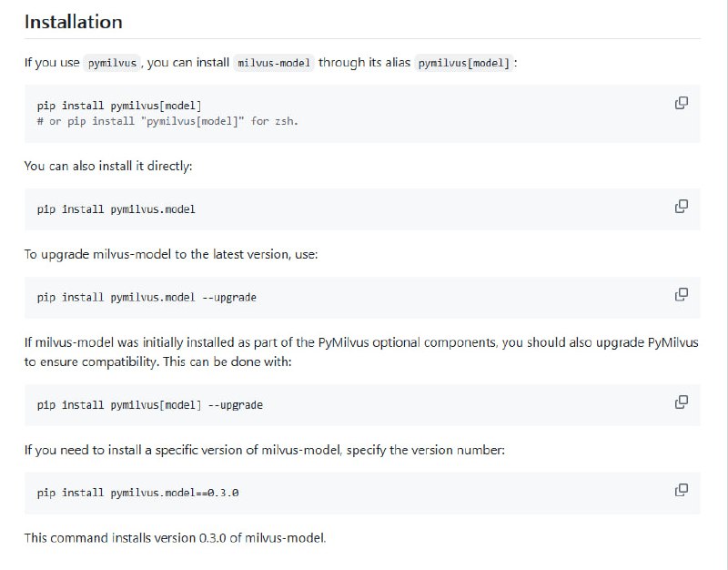
Task: Click the inline 'pymilvus[model]' alias snippet
Action: click(x=463, y=64)
